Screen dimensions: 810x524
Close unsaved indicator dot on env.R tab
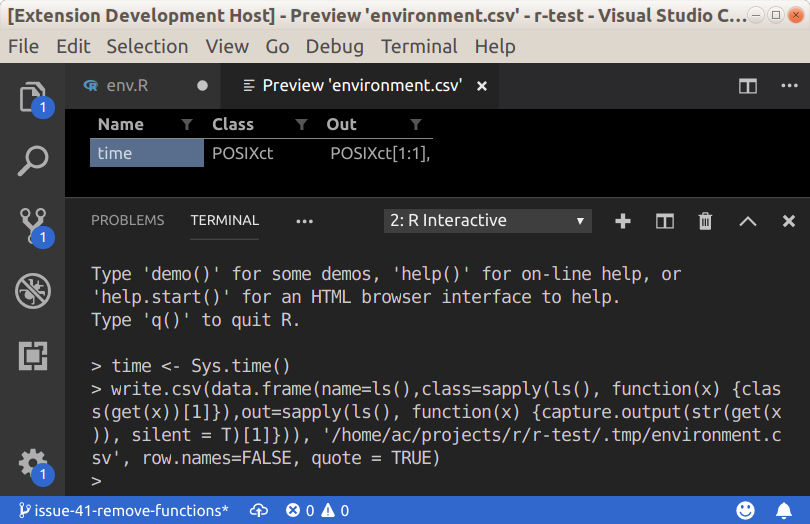click(x=202, y=86)
